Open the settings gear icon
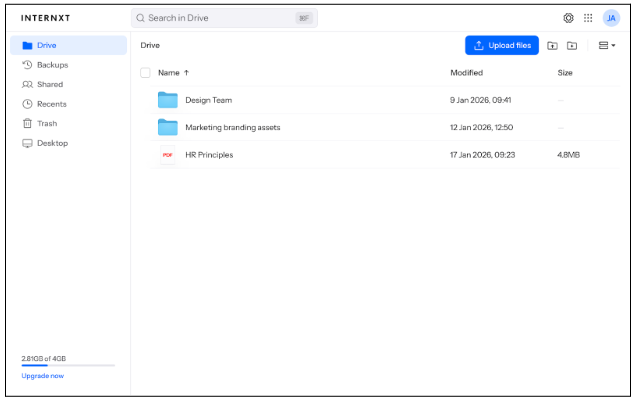The image size is (635, 402). pos(569,18)
